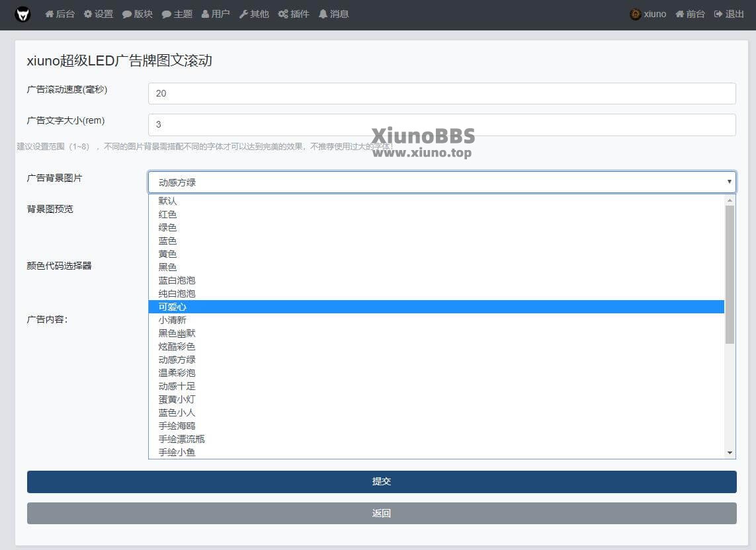Open the 插件 menu item
Screen dimensions: 756x550
tap(294, 14)
